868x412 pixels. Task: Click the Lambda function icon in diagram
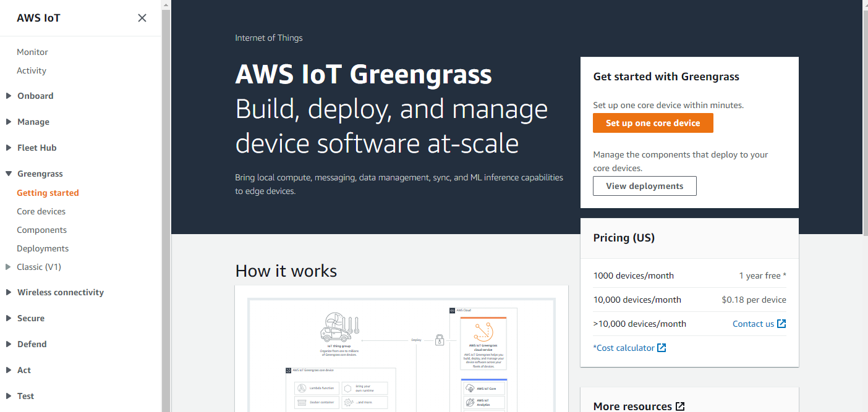[302, 389]
